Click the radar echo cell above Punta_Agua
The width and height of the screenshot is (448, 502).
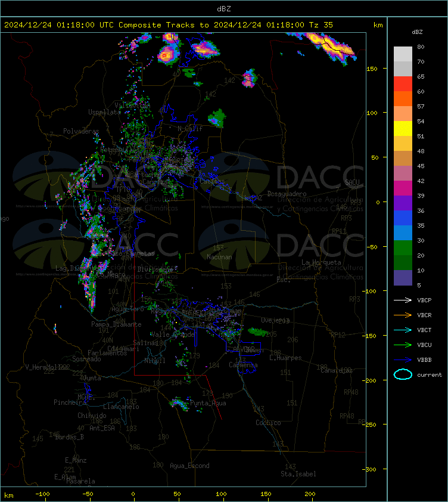179,404
